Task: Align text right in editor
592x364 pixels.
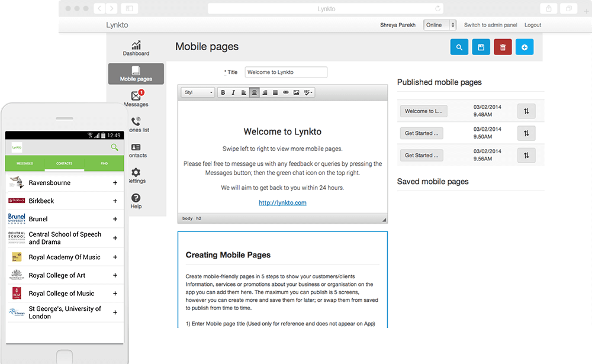Action: click(x=265, y=92)
